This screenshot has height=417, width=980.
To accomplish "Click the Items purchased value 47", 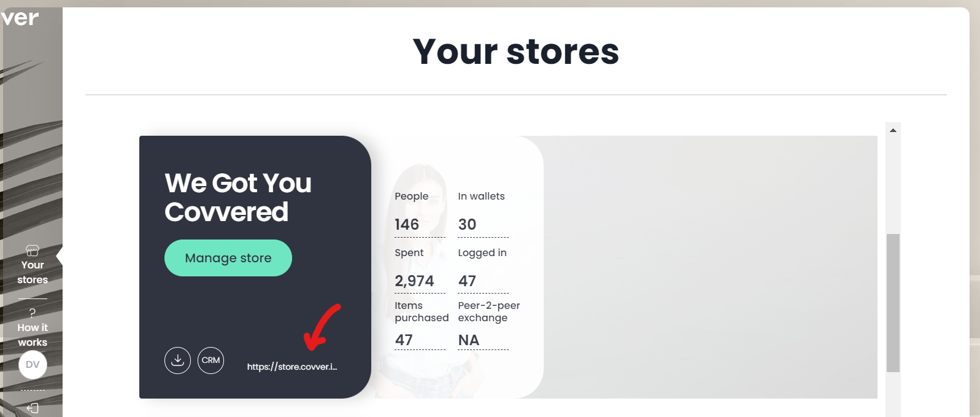I will coord(404,340).
